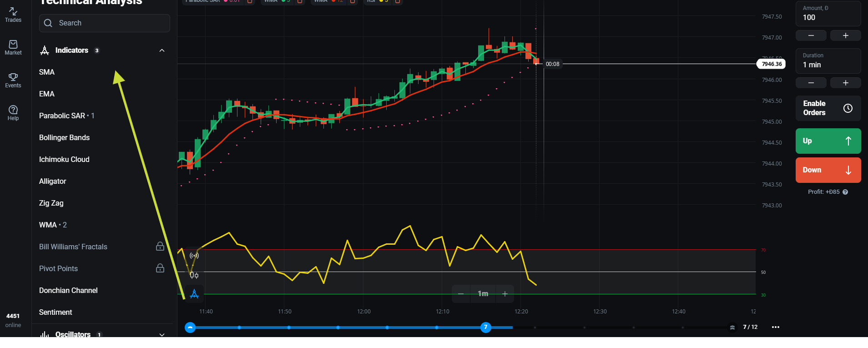The image size is (868, 348).
Task: Open the Trades sidebar section
Action: (x=13, y=15)
